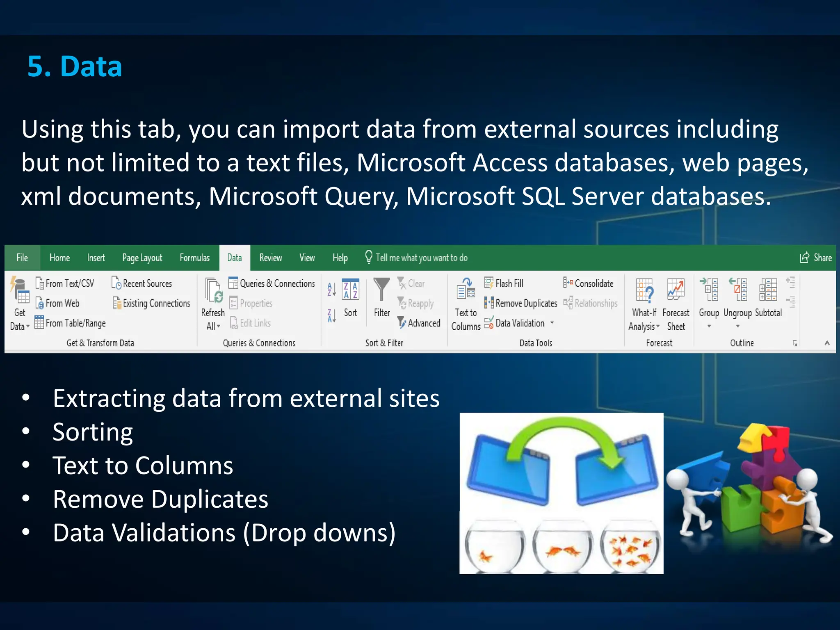This screenshot has width=840, height=630.
Task: Open Existing Connections
Action: click(x=151, y=303)
